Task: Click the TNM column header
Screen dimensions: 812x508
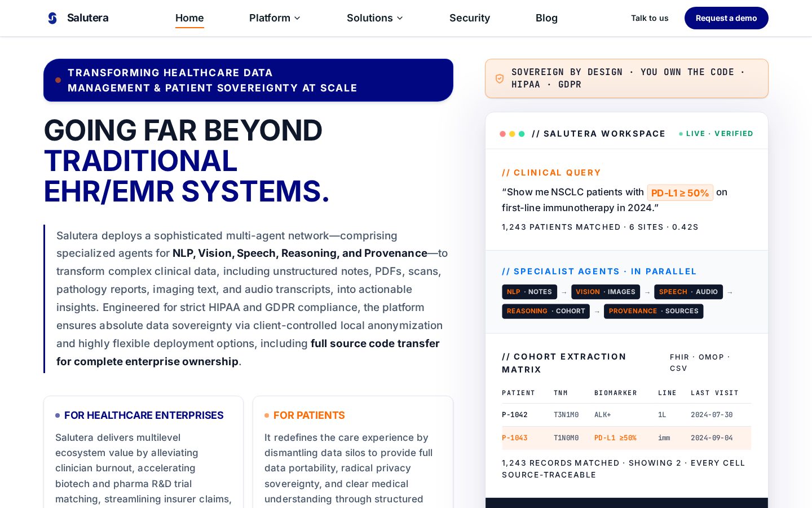Action: pyautogui.click(x=561, y=393)
